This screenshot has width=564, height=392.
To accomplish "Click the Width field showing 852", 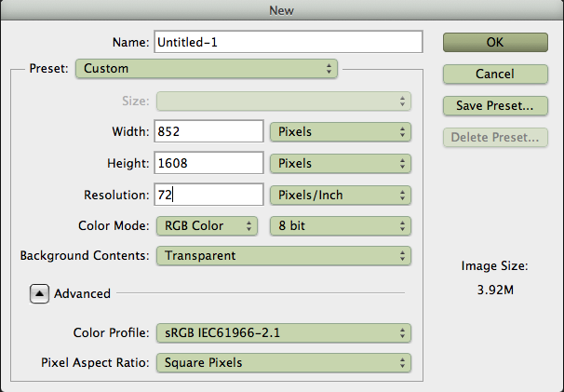I will coord(208,131).
